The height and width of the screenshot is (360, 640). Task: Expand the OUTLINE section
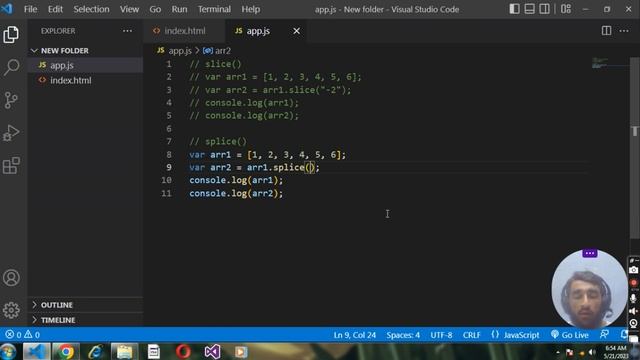click(x=85, y=305)
